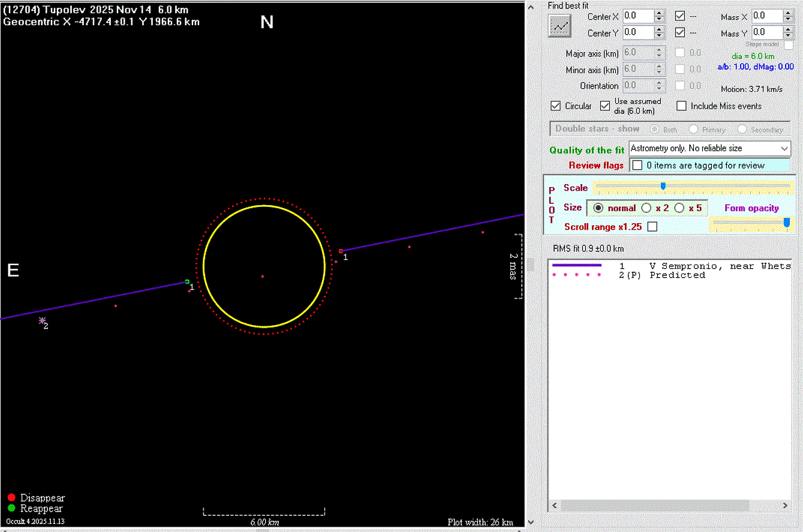The image size is (803, 532).
Task: Decrease Center Y with the down arrow
Action: pos(659,36)
